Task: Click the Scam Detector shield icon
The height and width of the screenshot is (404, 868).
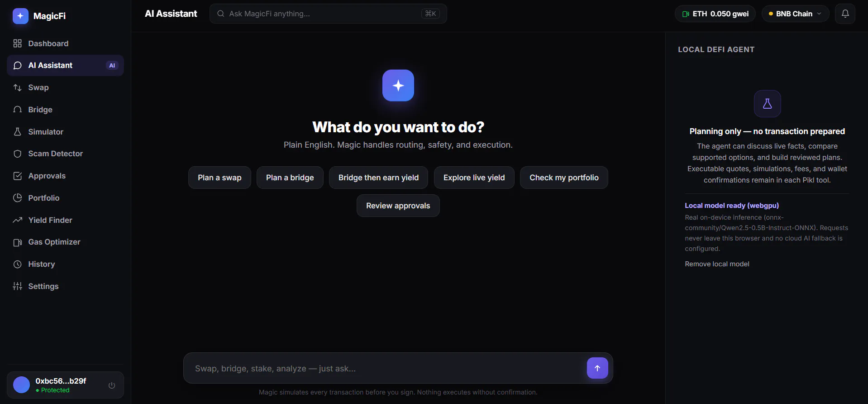Action: click(18, 154)
